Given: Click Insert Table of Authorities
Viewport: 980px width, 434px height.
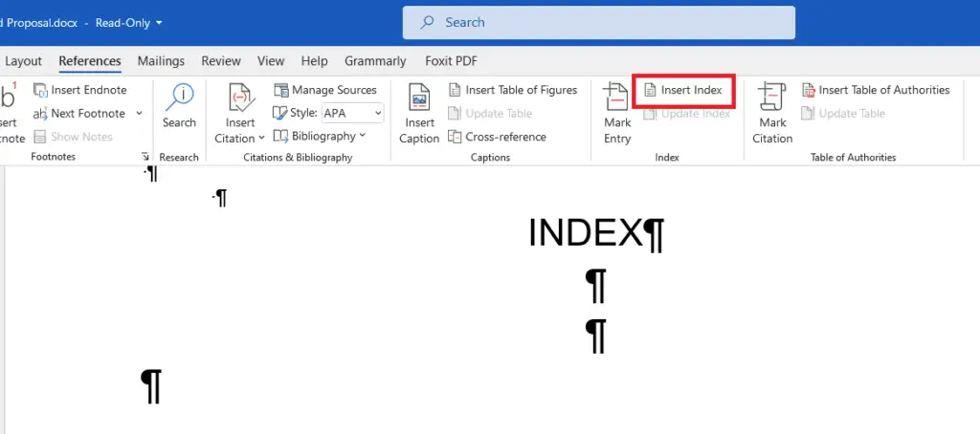Looking at the screenshot, I should [876, 90].
